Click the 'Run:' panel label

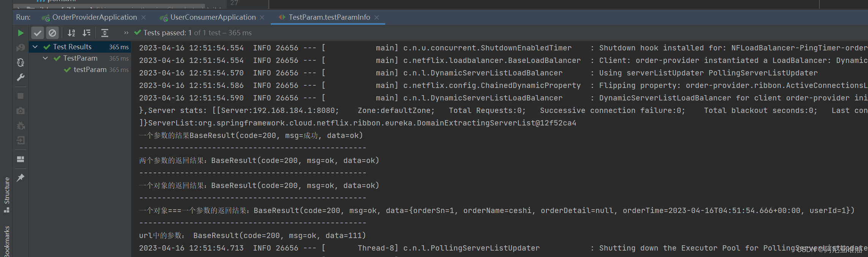tap(23, 17)
